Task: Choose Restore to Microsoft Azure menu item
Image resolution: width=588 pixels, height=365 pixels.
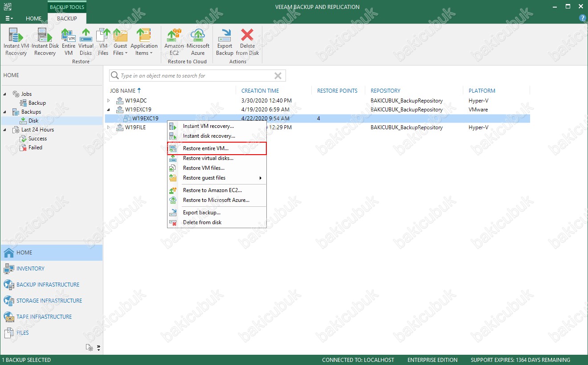Action: 217,200
